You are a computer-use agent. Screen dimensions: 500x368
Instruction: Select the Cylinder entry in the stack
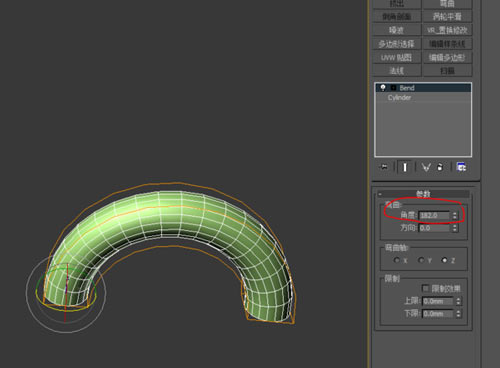tap(423, 97)
